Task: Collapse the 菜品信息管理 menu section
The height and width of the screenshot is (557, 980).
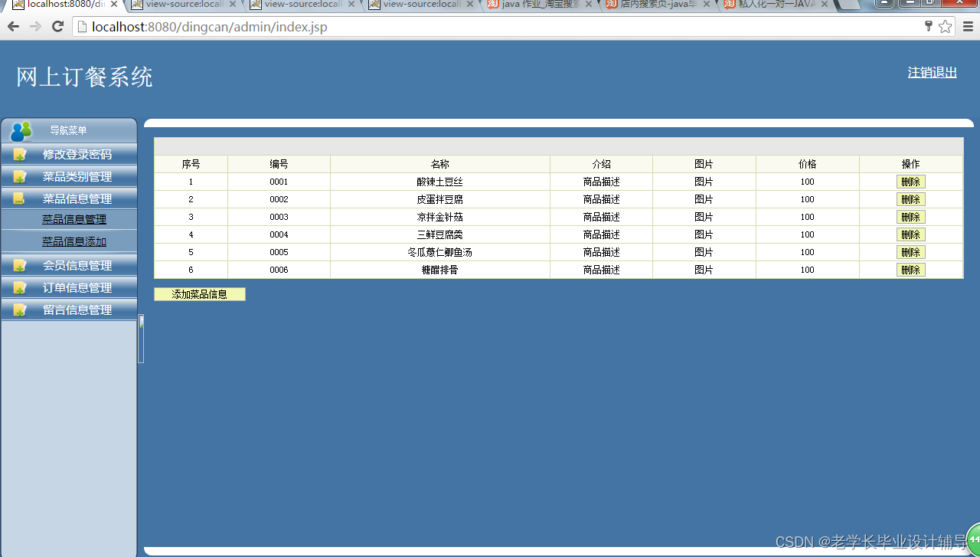Action: coord(69,198)
